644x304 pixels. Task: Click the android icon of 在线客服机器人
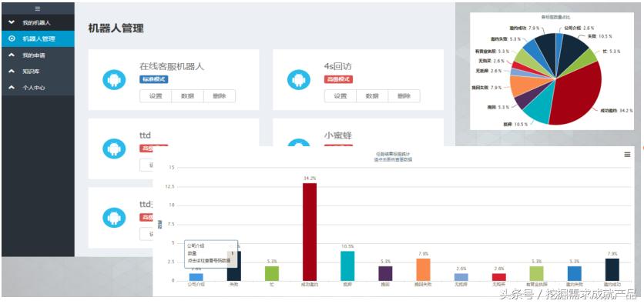tap(114, 79)
